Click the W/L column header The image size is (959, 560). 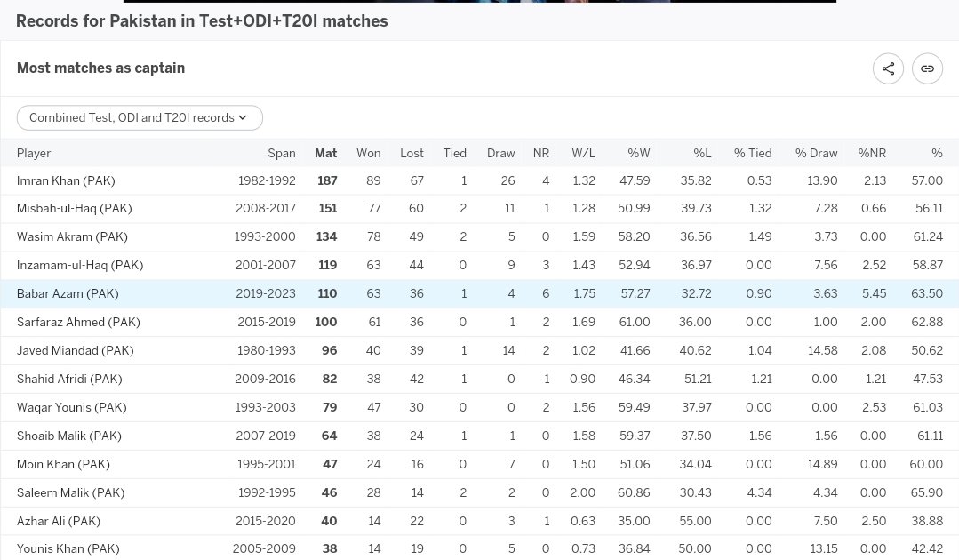[583, 154]
